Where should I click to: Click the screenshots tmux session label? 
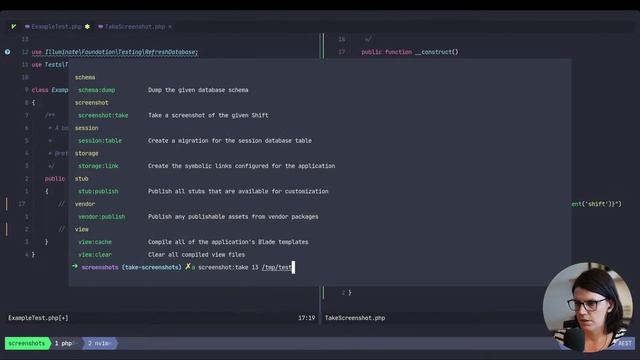(x=27, y=343)
